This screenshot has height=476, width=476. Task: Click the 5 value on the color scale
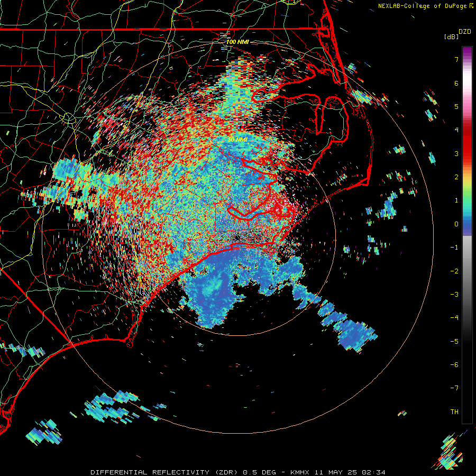coord(456,106)
